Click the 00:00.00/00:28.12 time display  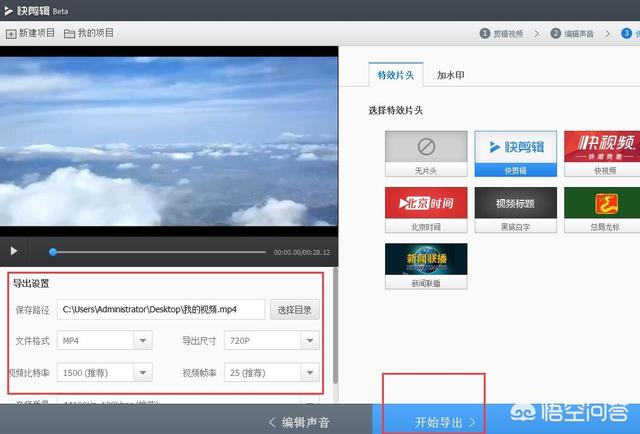click(x=302, y=252)
